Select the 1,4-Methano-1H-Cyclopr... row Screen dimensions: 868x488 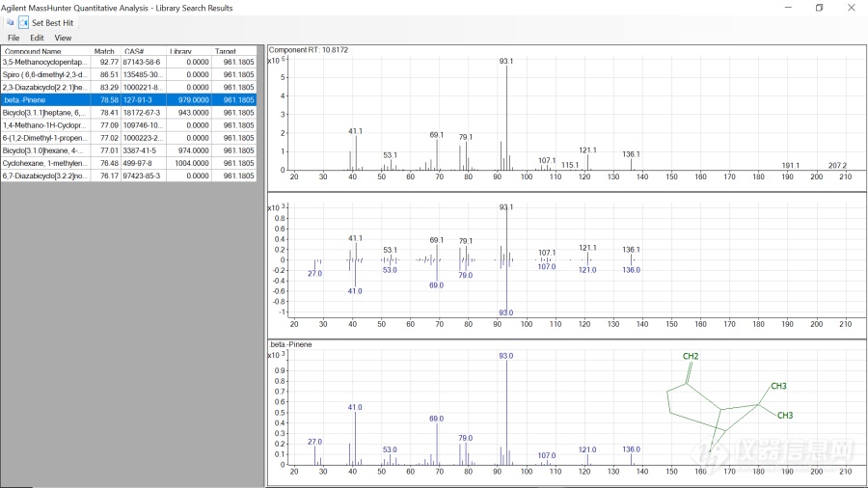tap(128, 125)
